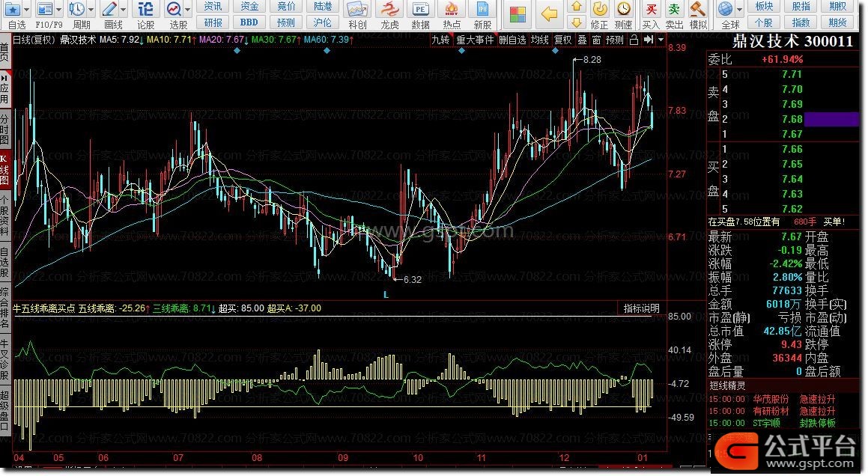This screenshot has width=868, height=476.
Task: Click the yellow down arrow button
Action: point(576,22)
